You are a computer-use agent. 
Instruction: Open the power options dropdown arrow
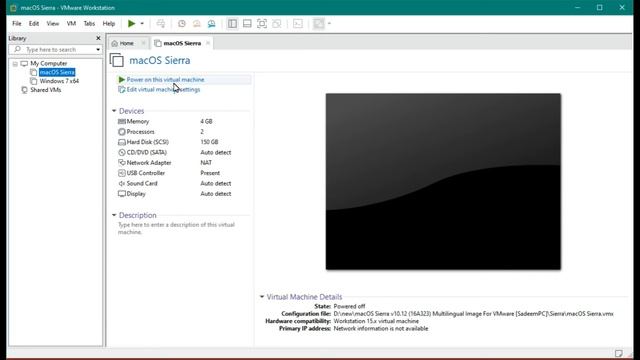coord(142,24)
